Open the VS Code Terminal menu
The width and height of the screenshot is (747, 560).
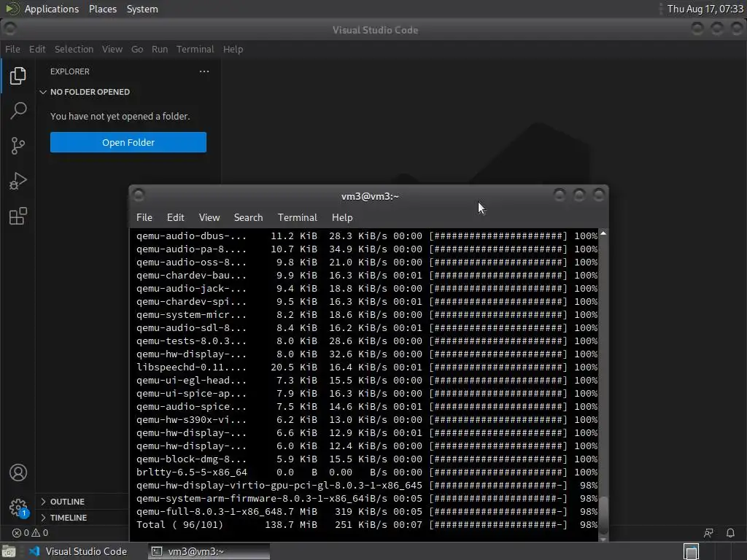pyautogui.click(x=195, y=49)
